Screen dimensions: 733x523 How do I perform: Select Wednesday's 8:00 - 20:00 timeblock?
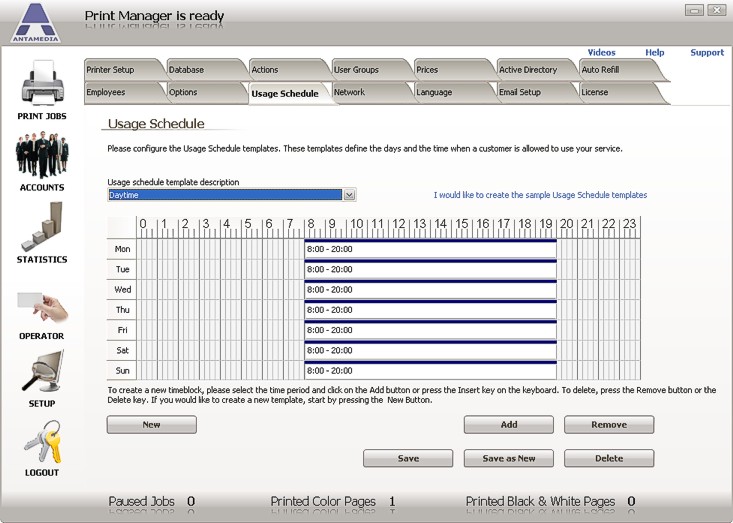(x=430, y=289)
